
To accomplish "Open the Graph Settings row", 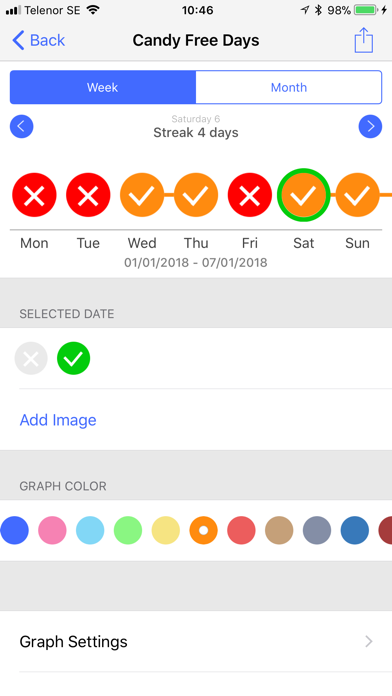I will pos(196,641).
